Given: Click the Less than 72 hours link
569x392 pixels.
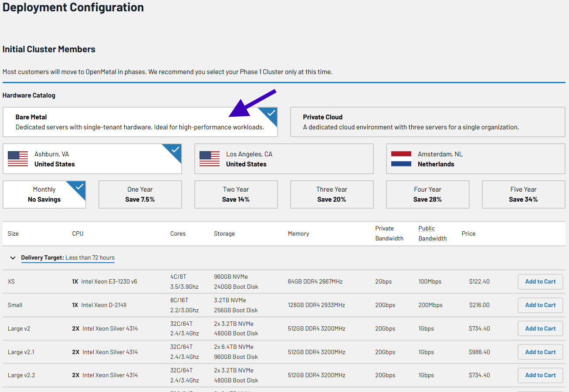Looking at the screenshot, I should 90,258.
